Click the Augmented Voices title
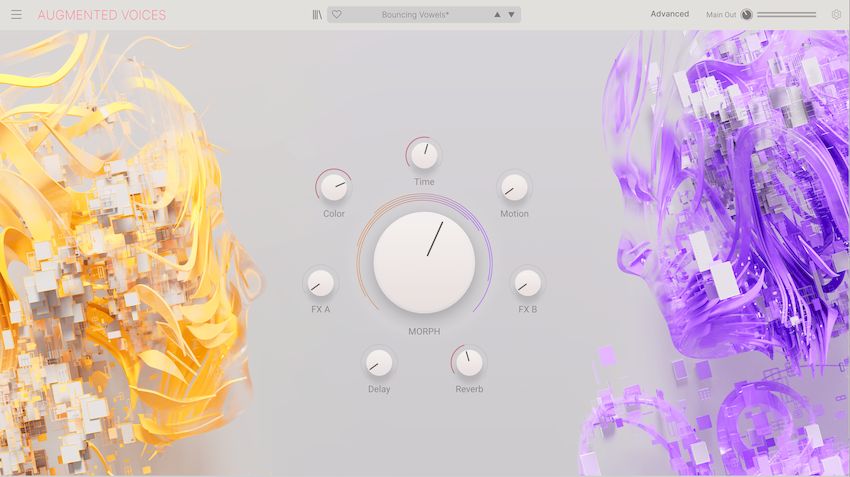The width and height of the screenshot is (850, 477). coord(102,15)
